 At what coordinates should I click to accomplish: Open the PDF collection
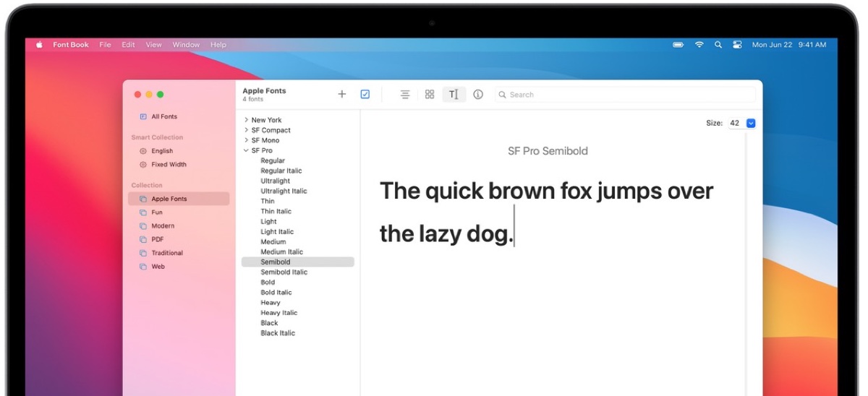157,239
